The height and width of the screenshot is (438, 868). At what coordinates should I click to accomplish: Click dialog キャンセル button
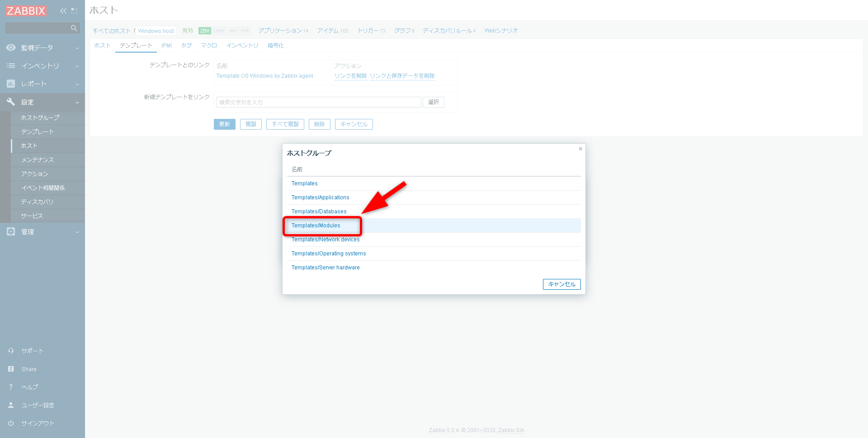[x=562, y=284]
